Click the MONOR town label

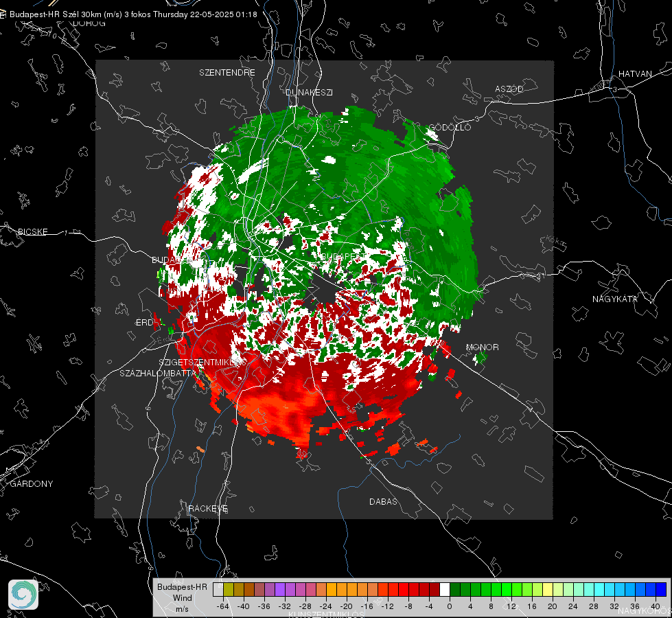point(482,347)
